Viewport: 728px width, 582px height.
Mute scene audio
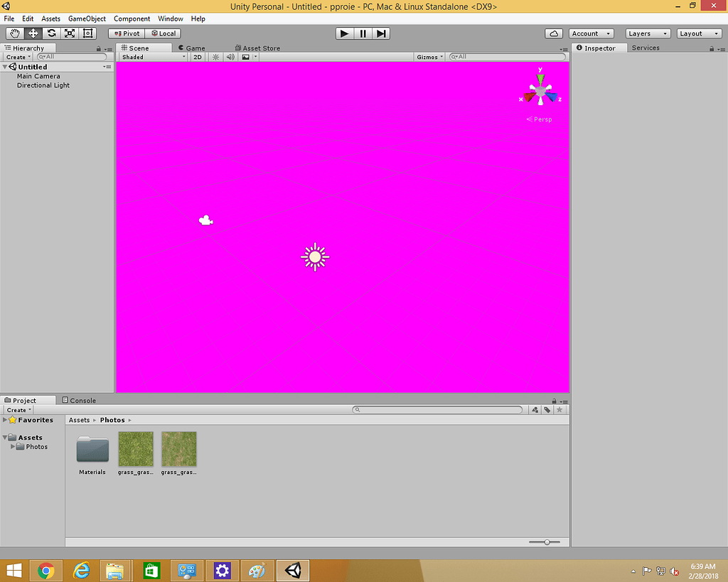230,57
